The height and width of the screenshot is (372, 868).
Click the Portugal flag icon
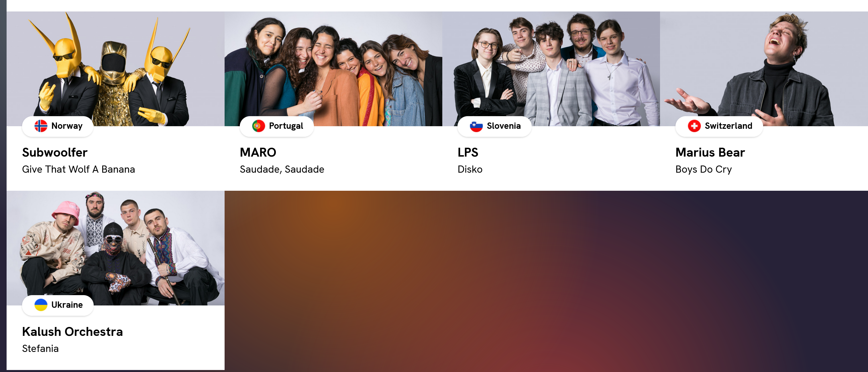(258, 126)
